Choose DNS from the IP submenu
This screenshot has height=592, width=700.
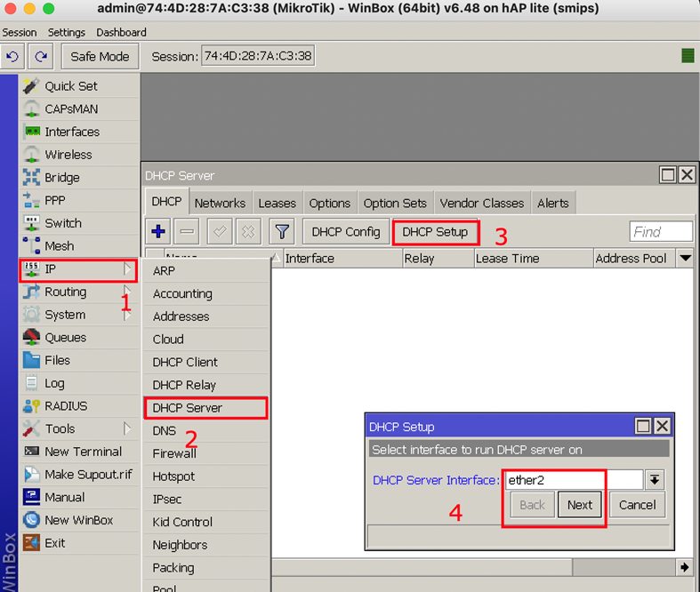pyautogui.click(x=206, y=430)
